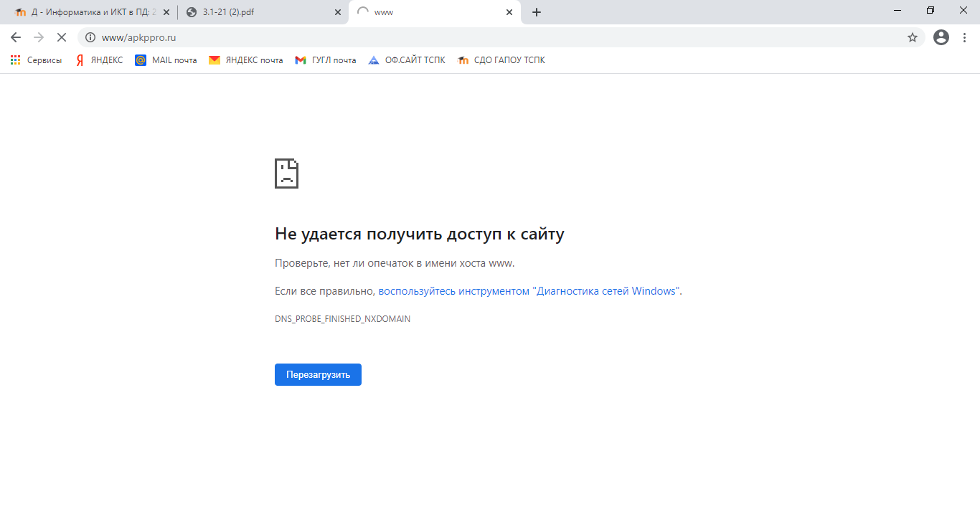980x522 pixels.
Task: Open the СДО ГАПОУ ТСПК bookmark
Action: tap(501, 60)
